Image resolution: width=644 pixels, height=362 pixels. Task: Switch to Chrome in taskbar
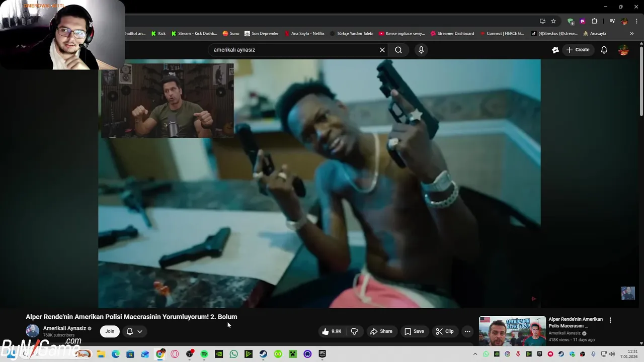pyautogui.click(x=160, y=354)
